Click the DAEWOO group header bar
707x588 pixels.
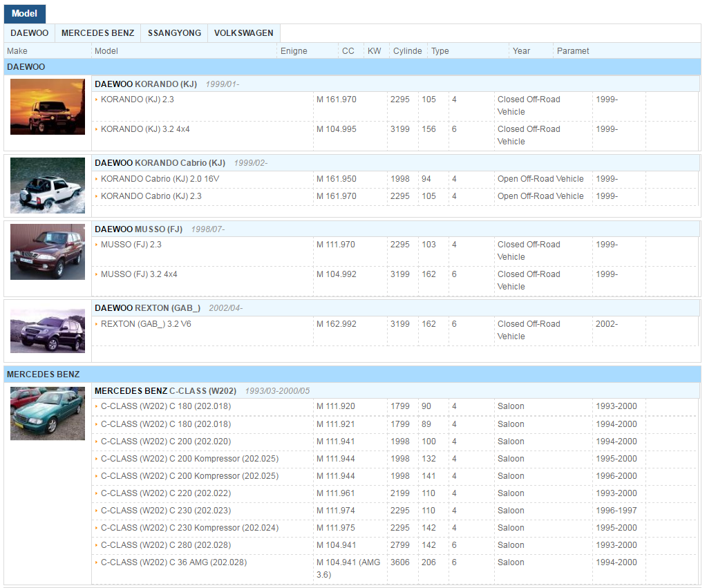pyautogui.click(x=352, y=67)
